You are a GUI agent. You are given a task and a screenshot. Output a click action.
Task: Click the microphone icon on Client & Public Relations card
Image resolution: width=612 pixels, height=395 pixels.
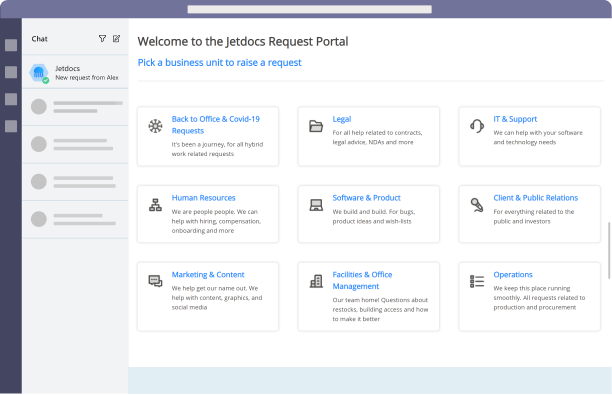pyautogui.click(x=477, y=205)
